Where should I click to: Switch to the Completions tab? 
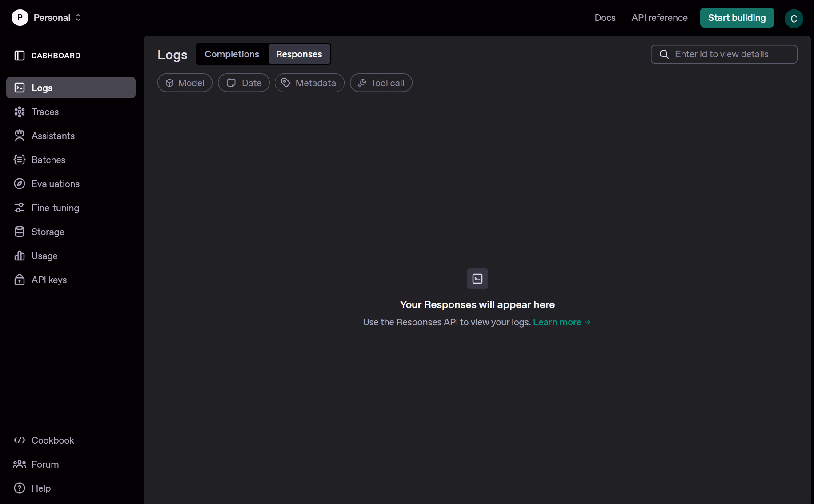[x=232, y=54]
